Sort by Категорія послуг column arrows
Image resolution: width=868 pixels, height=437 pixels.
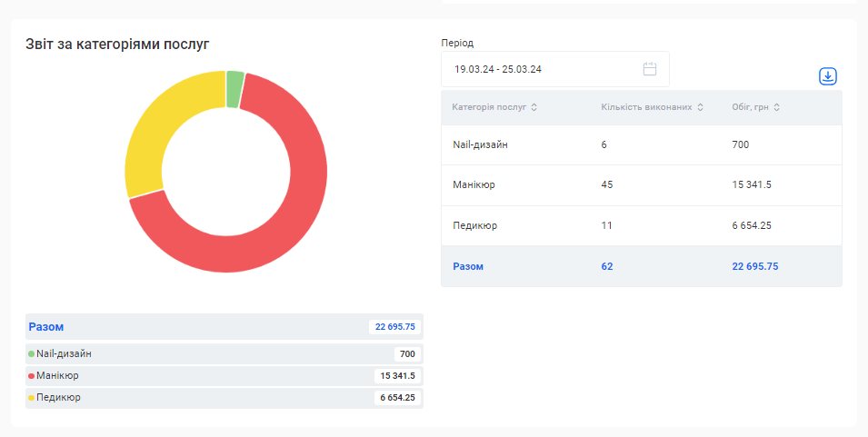[534, 107]
